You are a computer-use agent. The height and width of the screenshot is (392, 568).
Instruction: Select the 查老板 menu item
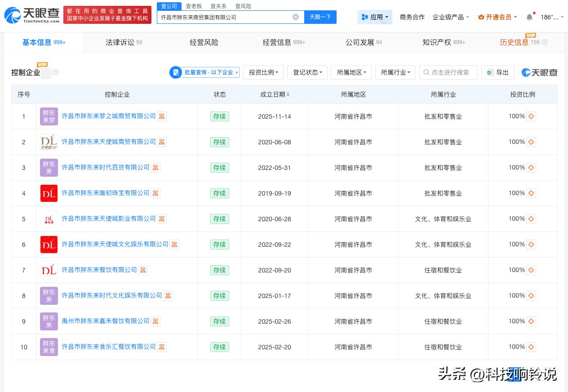(194, 6)
